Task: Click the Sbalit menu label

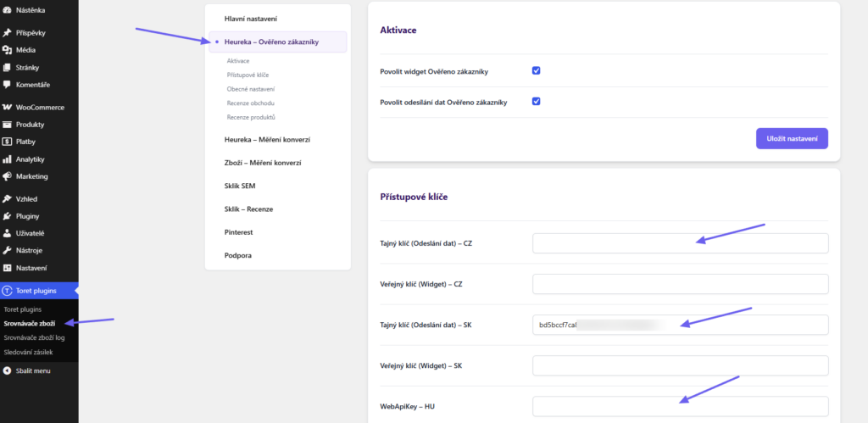Action: coord(33,370)
